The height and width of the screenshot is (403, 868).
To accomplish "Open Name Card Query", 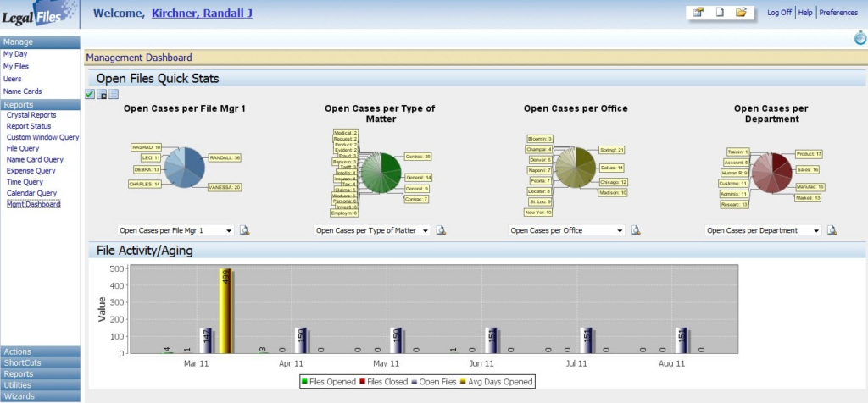I will [35, 159].
